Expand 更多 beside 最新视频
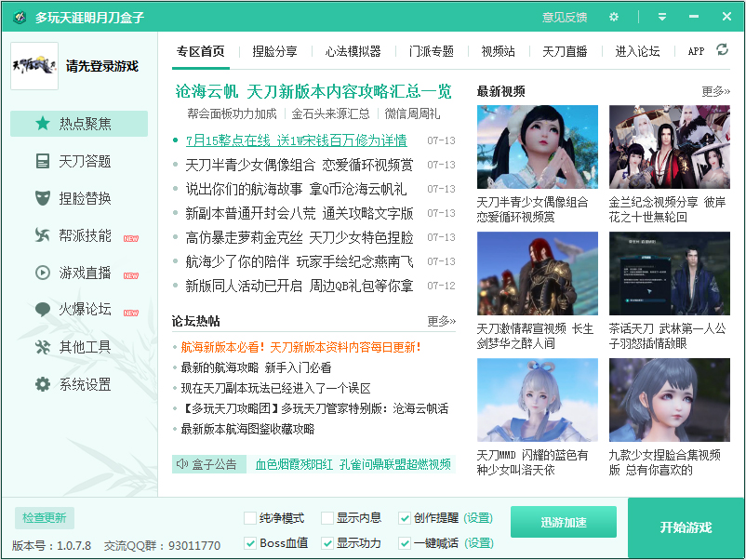Screen dimensions: 746x560 point(715,91)
